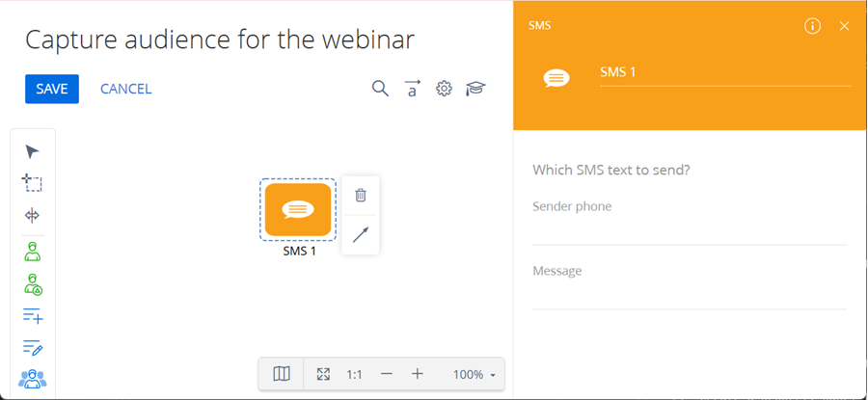This screenshot has height=400, width=868.
Task: Fit diagram to screen
Action: (323, 374)
